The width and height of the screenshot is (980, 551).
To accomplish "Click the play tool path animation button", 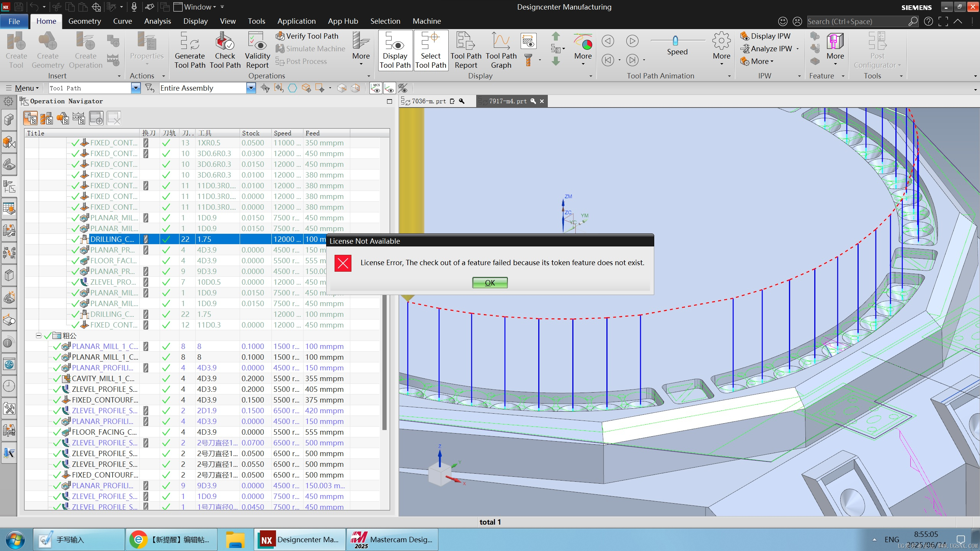I will (632, 41).
